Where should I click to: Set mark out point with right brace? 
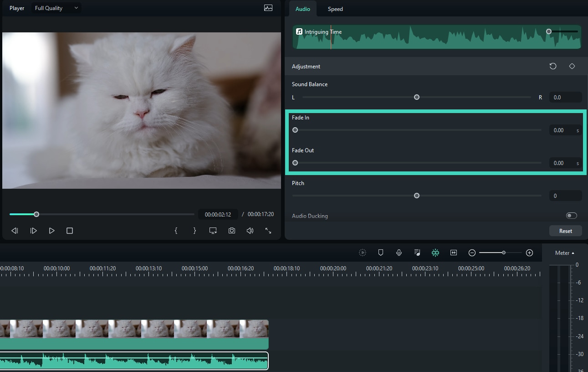pos(194,231)
